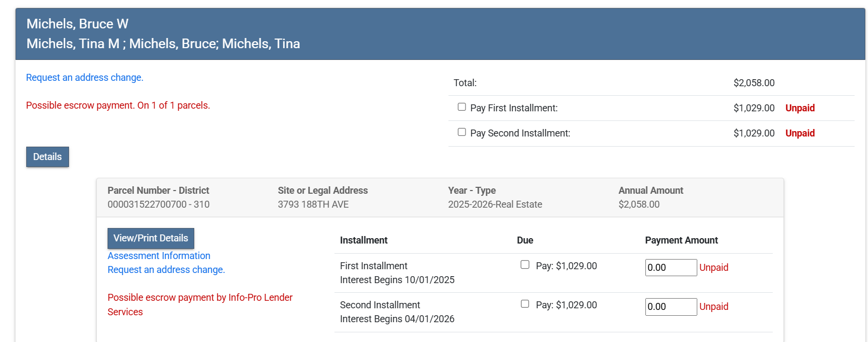Focus the First Installment payment amount field
Screen dimensions: 868x342
671,268
